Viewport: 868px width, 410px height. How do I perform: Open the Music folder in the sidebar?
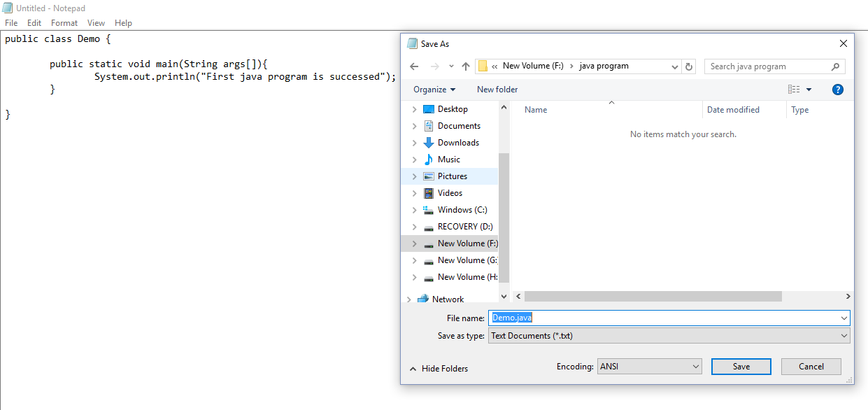point(450,159)
